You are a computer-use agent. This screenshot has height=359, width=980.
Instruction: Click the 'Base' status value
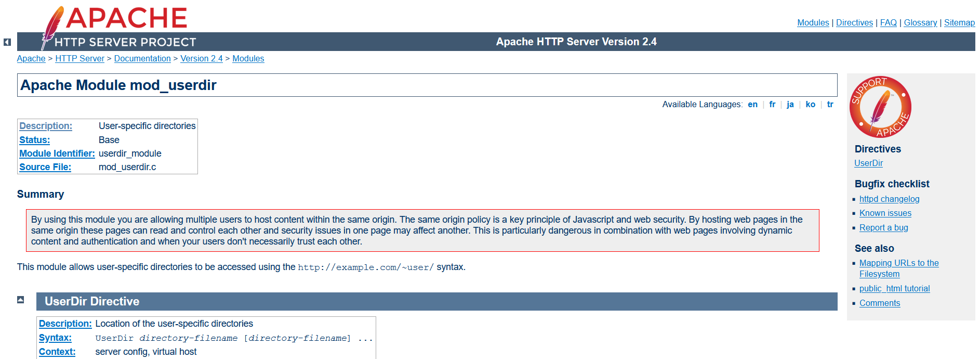point(109,140)
